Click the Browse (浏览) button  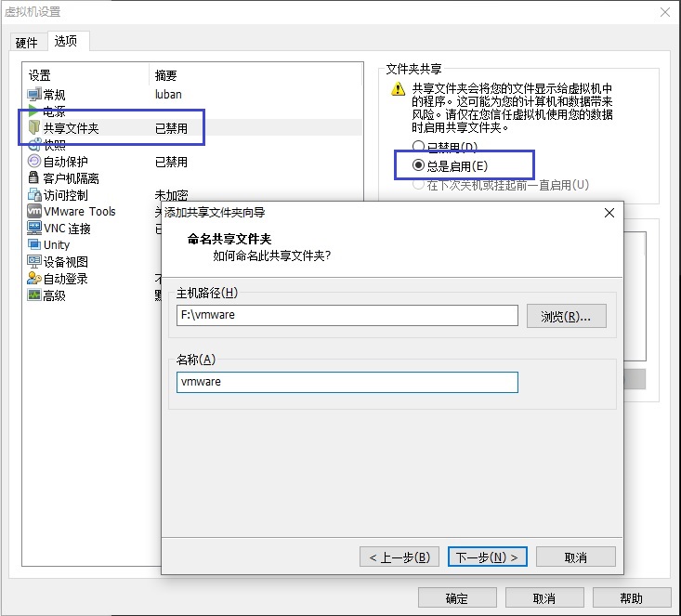[x=566, y=316]
